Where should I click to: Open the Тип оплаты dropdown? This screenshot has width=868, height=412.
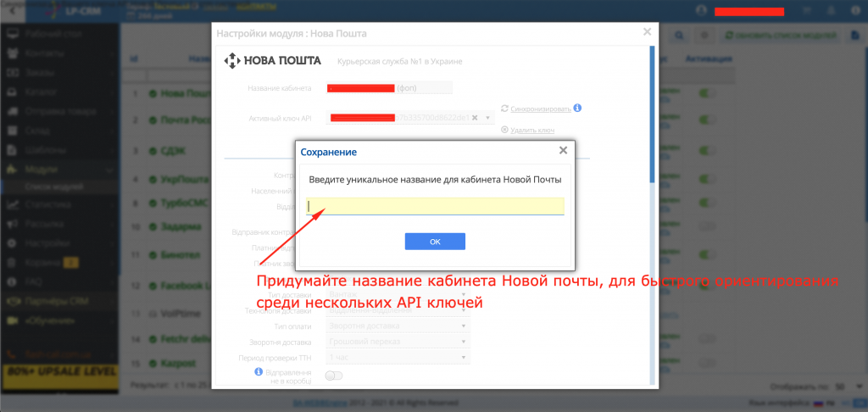tap(398, 326)
